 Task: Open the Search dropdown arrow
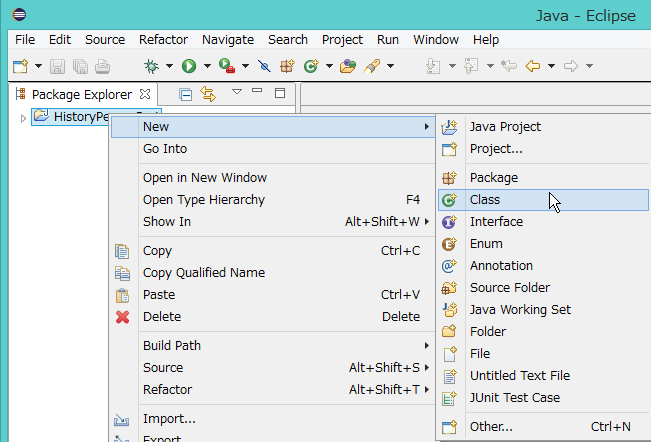pos(390,66)
